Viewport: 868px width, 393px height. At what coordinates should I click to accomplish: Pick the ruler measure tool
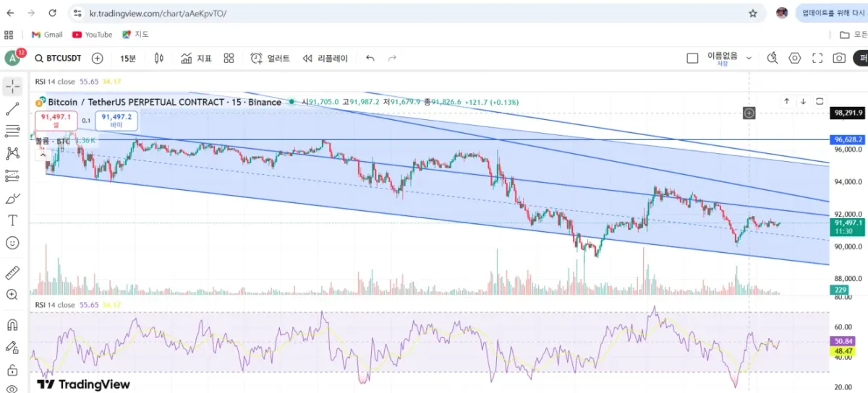12,273
